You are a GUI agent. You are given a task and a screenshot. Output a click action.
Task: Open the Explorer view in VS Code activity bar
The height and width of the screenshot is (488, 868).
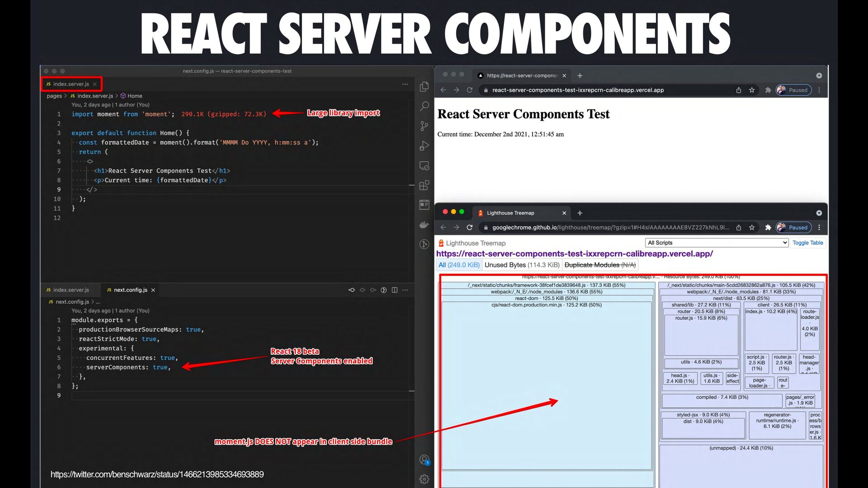pyautogui.click(x=424, y=86)
